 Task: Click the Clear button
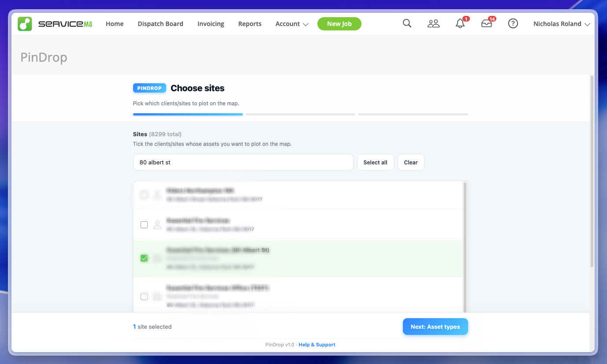(x=411, y=162)
